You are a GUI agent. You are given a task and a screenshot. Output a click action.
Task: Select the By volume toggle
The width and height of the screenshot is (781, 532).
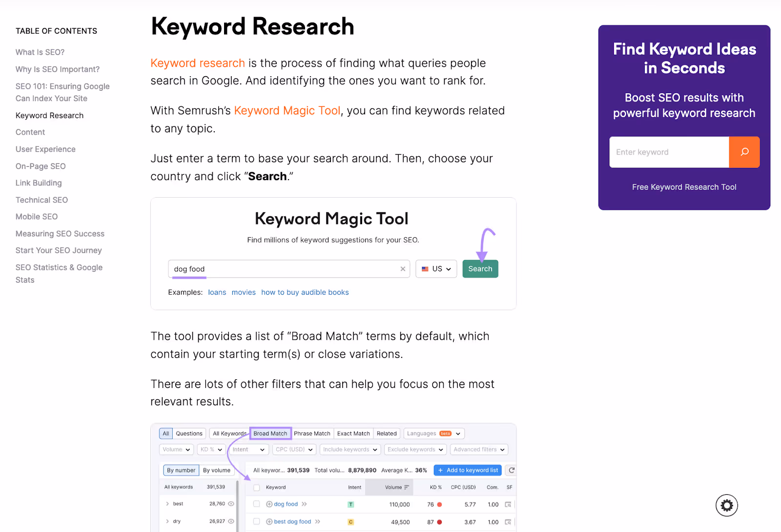tap(217, 471)
